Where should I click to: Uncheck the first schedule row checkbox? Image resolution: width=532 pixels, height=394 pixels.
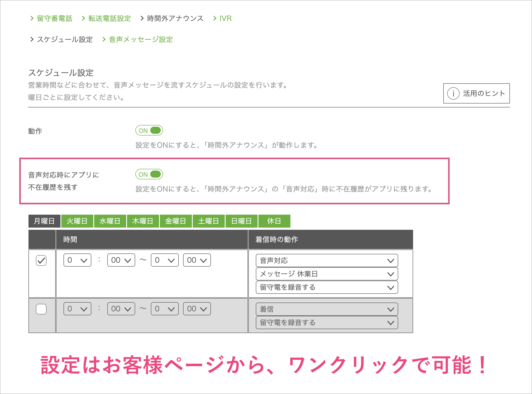(x=41, y=260)
